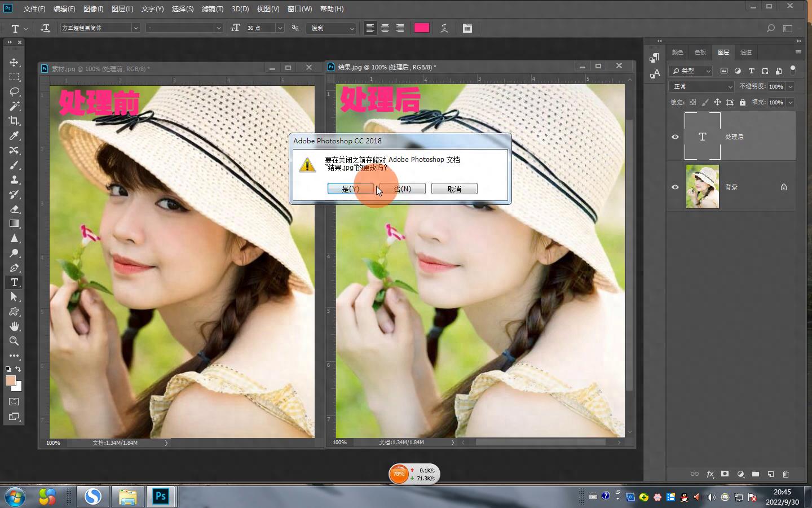Image resolution: width=812 pixels, height=508 pixels.
Task: Select the Zoom tool
Action: (x=15, y=341)
